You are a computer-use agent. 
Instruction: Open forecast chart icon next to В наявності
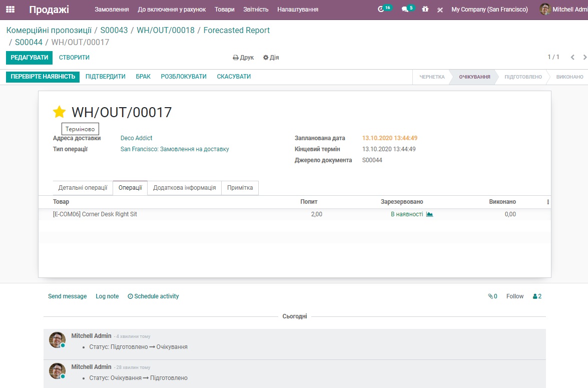429,214
